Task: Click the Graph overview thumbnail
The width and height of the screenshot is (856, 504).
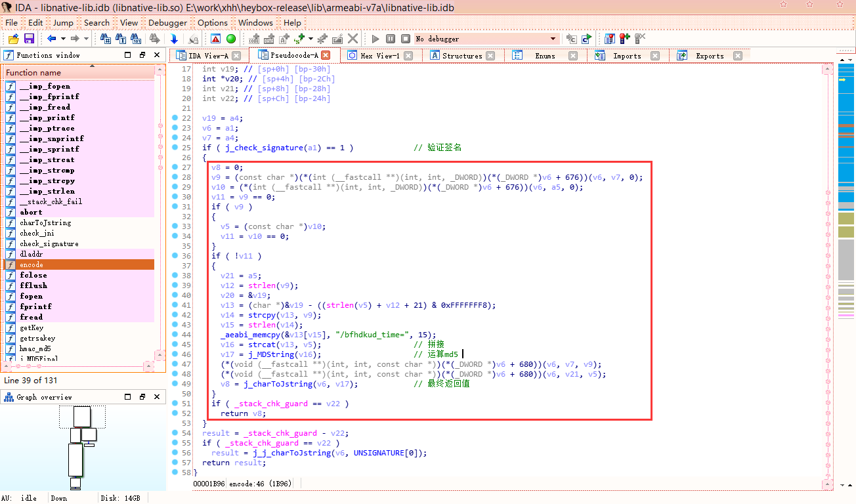Action: click(x=83, y=446)
